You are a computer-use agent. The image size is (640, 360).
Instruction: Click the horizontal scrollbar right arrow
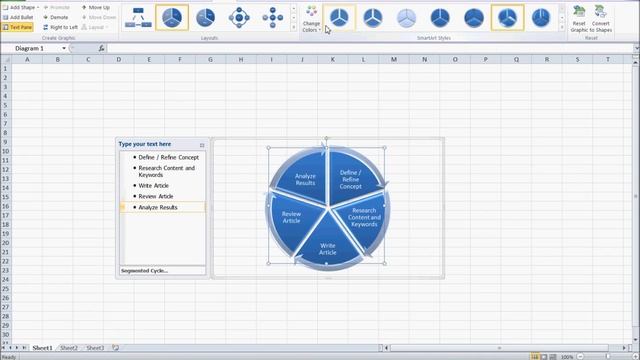pos(624,348)
